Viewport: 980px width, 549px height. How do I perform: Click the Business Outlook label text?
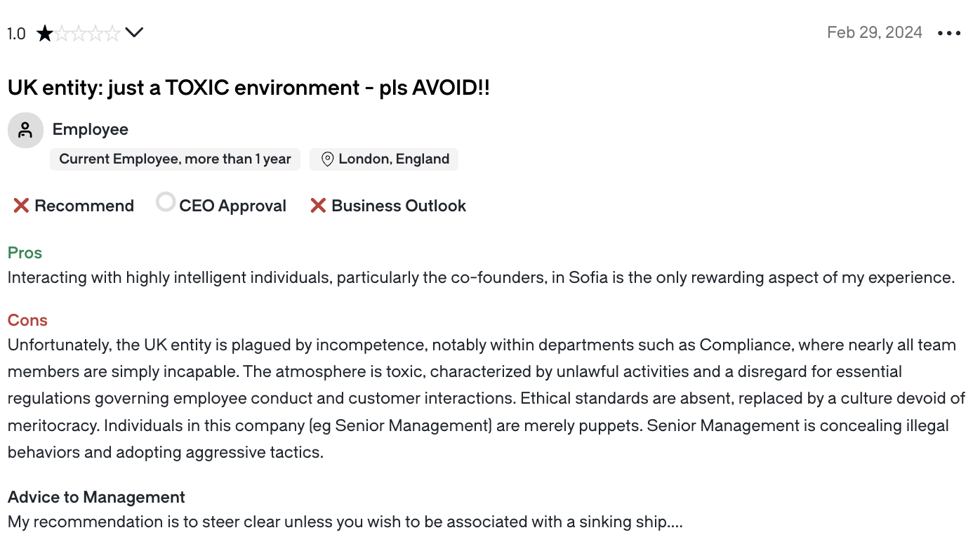tap(399, 206)
